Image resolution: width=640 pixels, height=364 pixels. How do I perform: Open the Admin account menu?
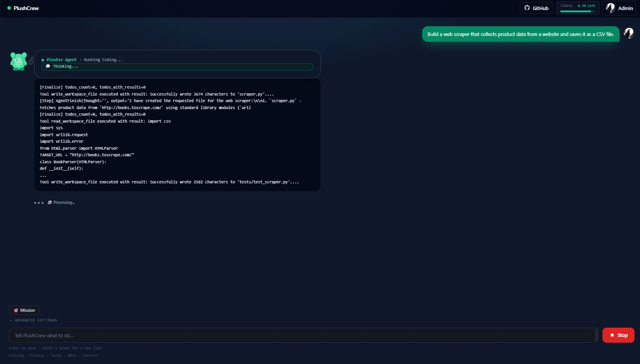click(619, 8)
